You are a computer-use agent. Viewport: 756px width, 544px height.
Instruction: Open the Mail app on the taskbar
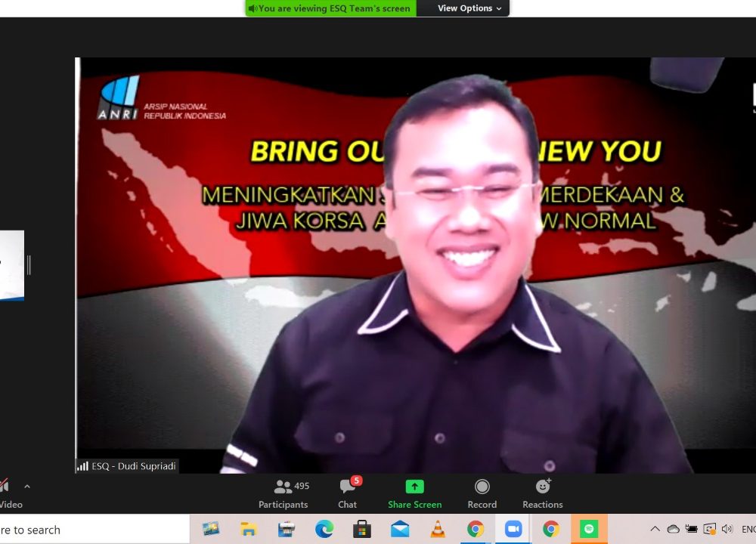coord(400,529)
